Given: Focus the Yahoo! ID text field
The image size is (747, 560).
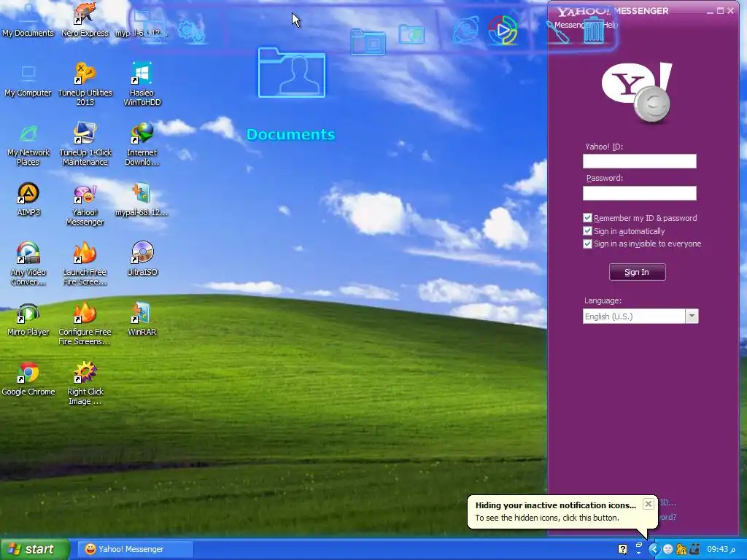Looking at the screenshot, I should coord(639,161).
